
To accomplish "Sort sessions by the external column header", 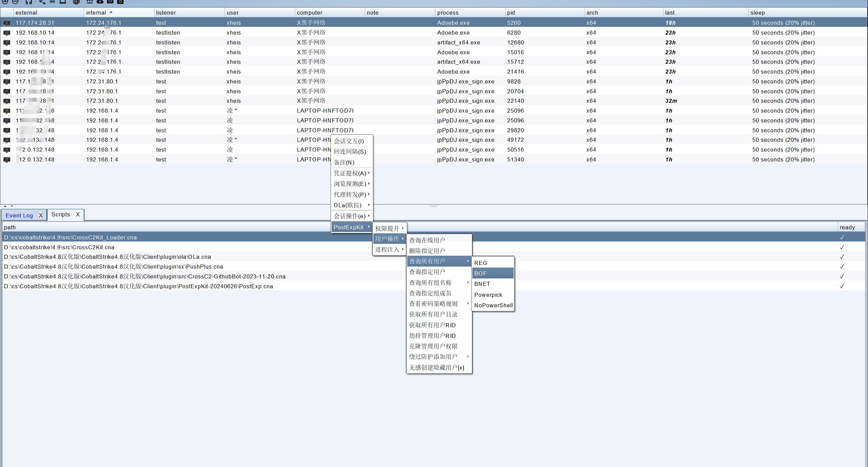I will pos(49,13).
